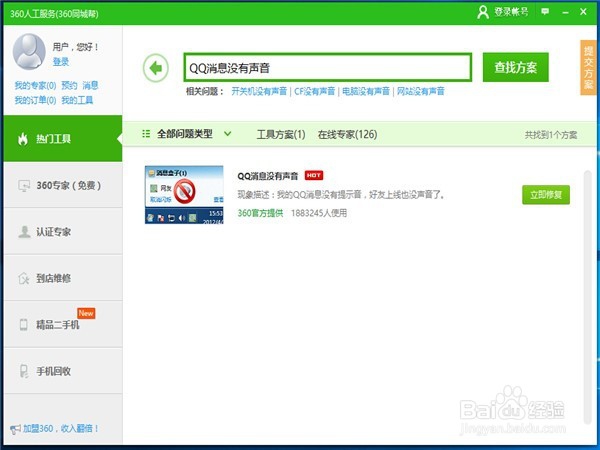The height and width of the screenshot is (450, 600).
Task: Switch to the 工具方案(1) tab
Action: click(281, 134)
